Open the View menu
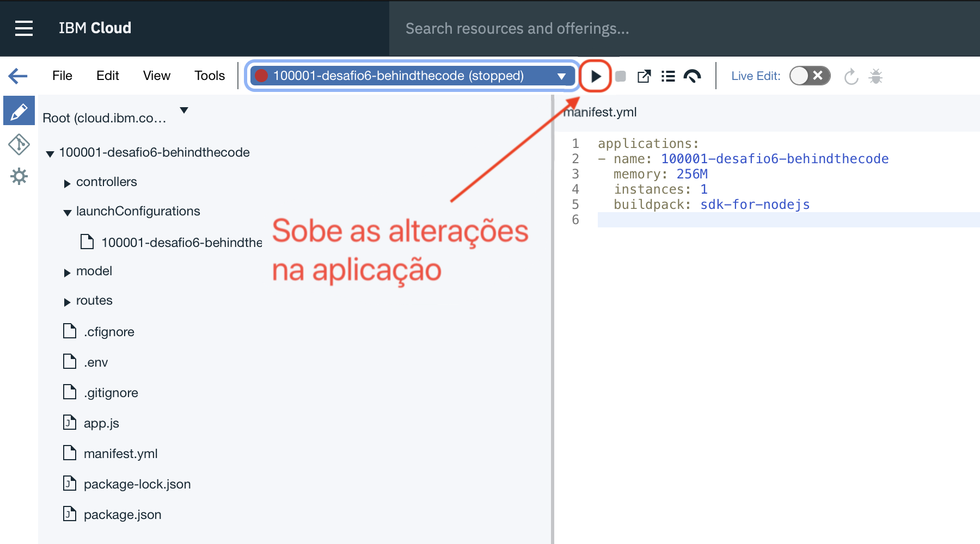Screen dimensions: 980x544 [157, 76]
